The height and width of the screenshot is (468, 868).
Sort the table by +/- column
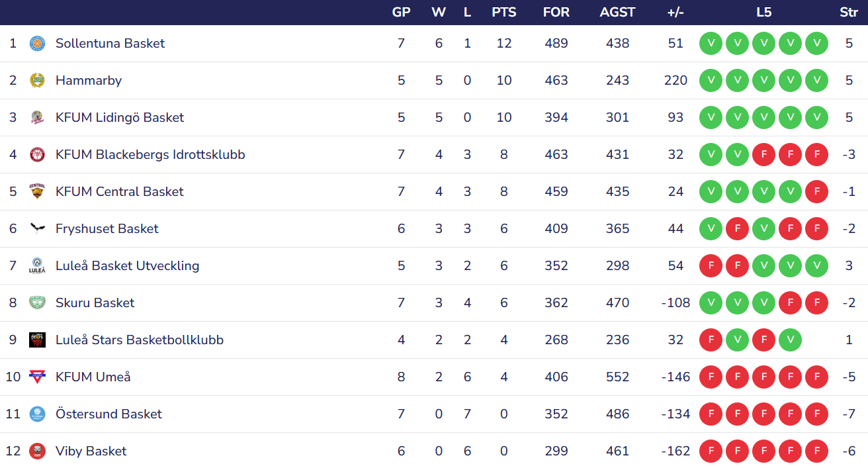coord(675,13)
